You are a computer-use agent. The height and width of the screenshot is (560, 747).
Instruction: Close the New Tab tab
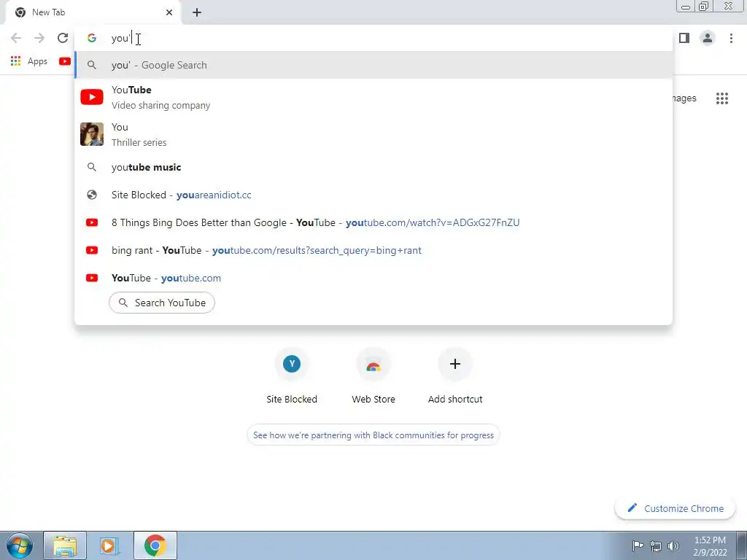tap(169, 12)
